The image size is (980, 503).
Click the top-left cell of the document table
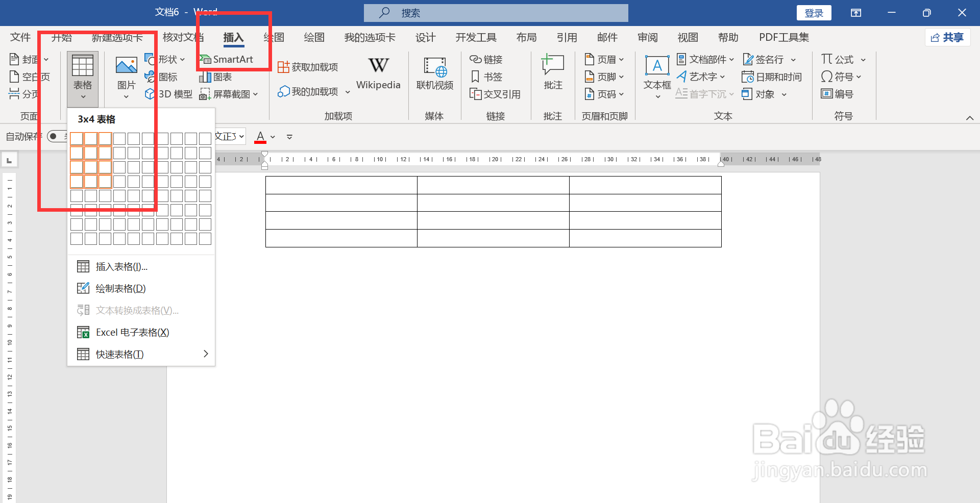341,185
